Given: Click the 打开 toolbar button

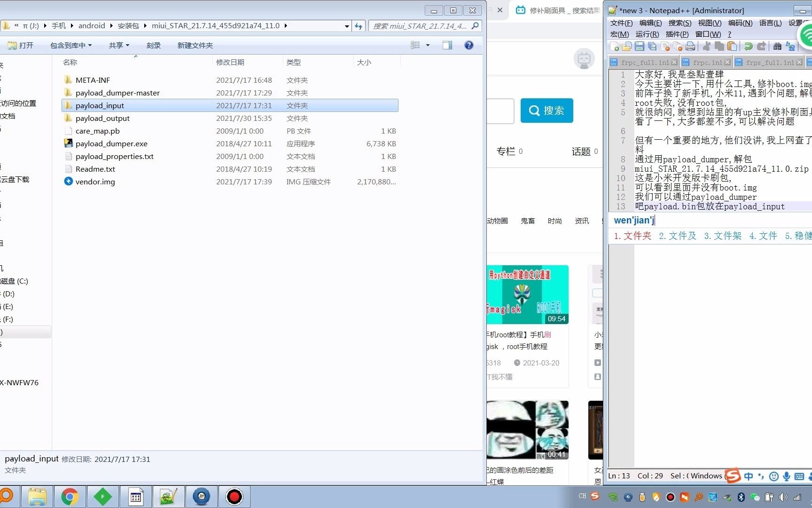Looking at the screenshot, I should click(x=21, y=45).
